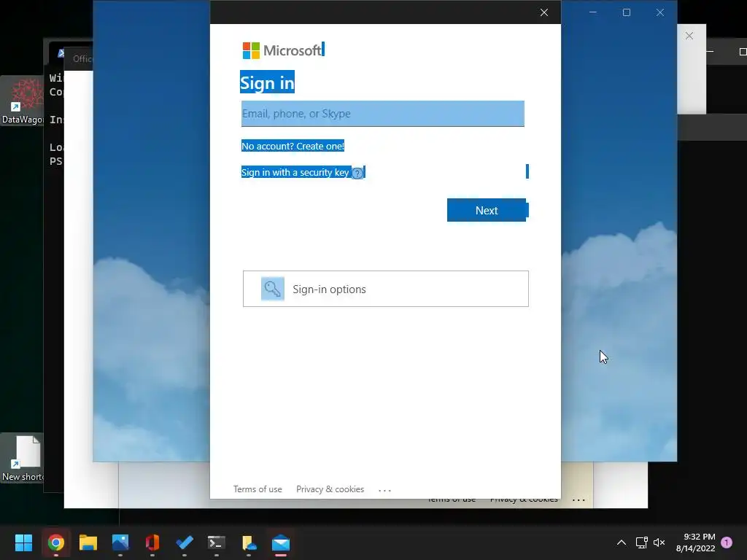Open network status tray icon
Viewport: 747px width, 560px height.
click(641, 542)
